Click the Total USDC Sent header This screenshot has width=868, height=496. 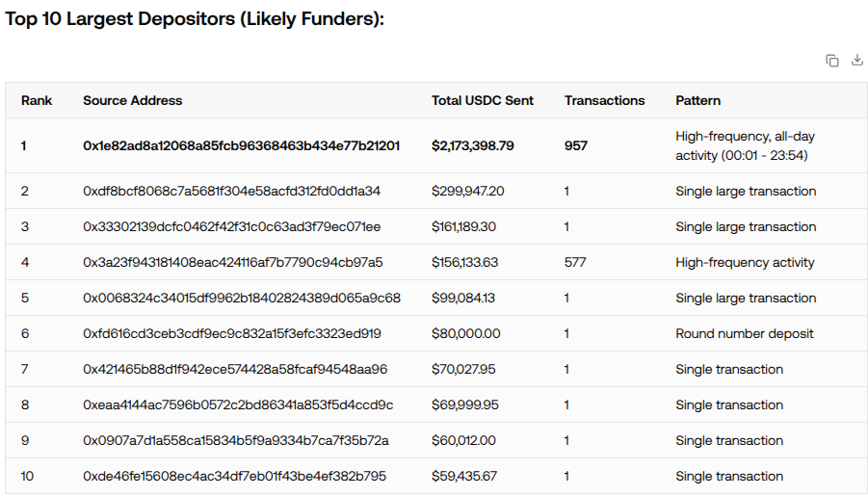pos(483,100)
